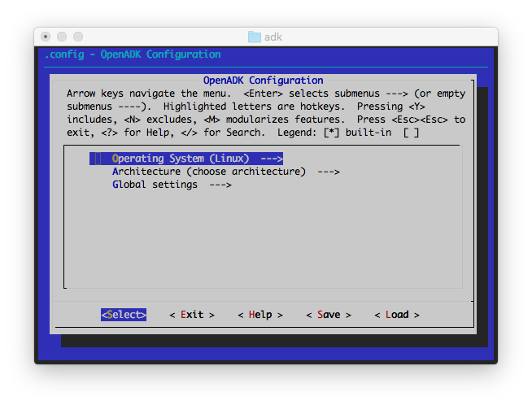This screenshot has height=405, width=532.
Task: Click the empty [ ] legend marker
Action: [411, 133]
